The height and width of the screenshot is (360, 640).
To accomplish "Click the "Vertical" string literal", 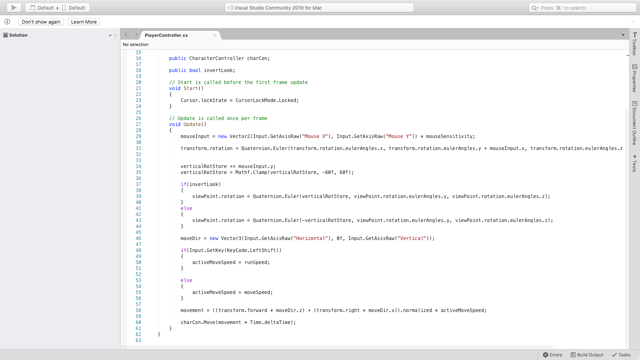I will click(412, 238).
